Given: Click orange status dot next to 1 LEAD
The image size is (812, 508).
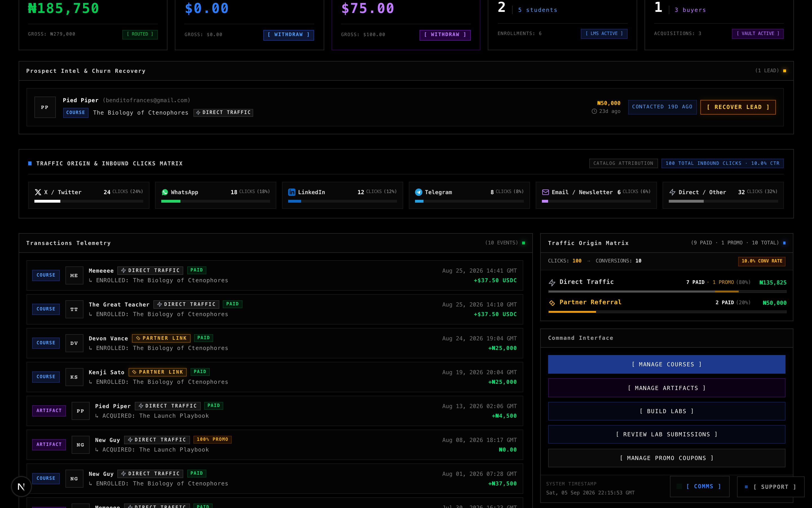Looking at the screenshot, I should tap(784, 71).
